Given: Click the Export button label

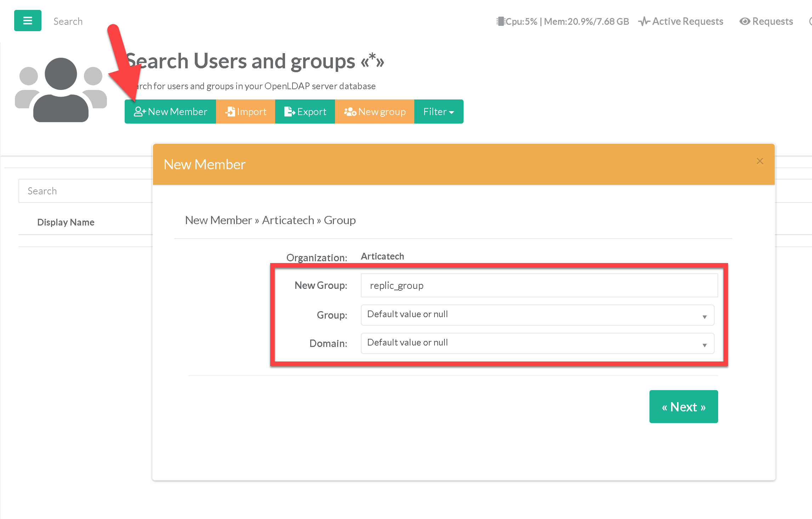Looking at the screenshot, I should click(x=312, y=112).
